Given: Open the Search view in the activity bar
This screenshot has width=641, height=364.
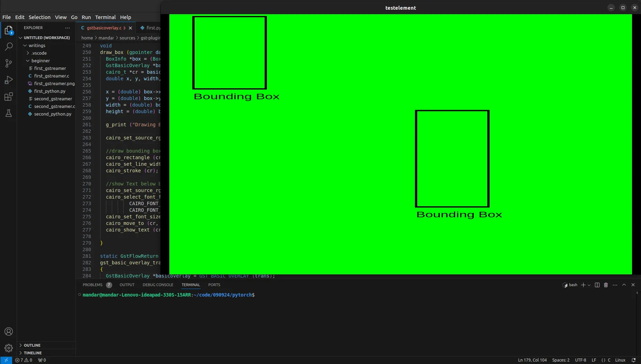Looking at the screenshot, I should [x=9, y=46].
